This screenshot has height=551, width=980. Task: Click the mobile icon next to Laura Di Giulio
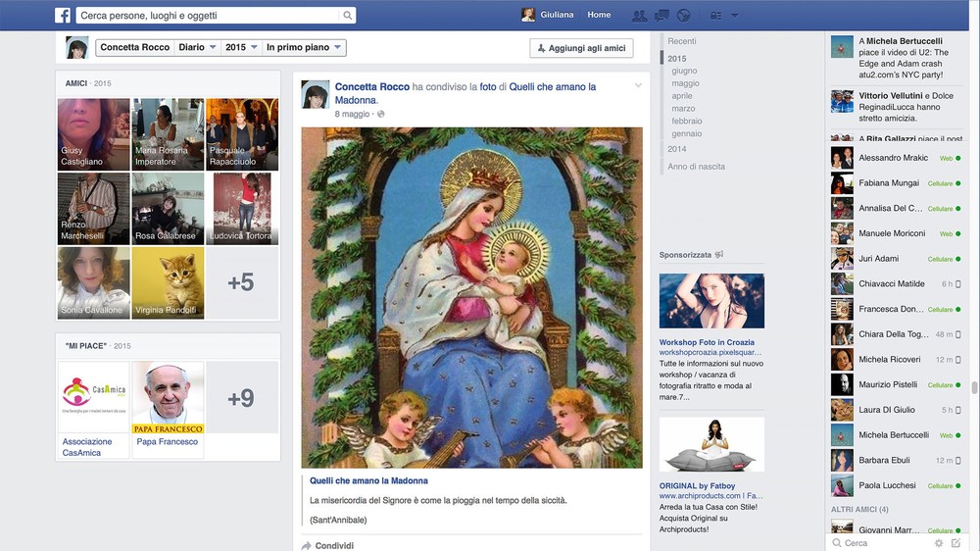(x=958, y=410)
